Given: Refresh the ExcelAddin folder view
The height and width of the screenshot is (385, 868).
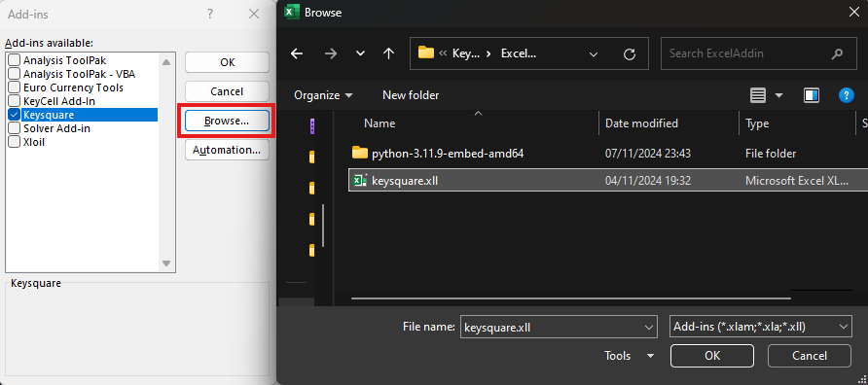Looking at the screenshot, I should 630,54.
